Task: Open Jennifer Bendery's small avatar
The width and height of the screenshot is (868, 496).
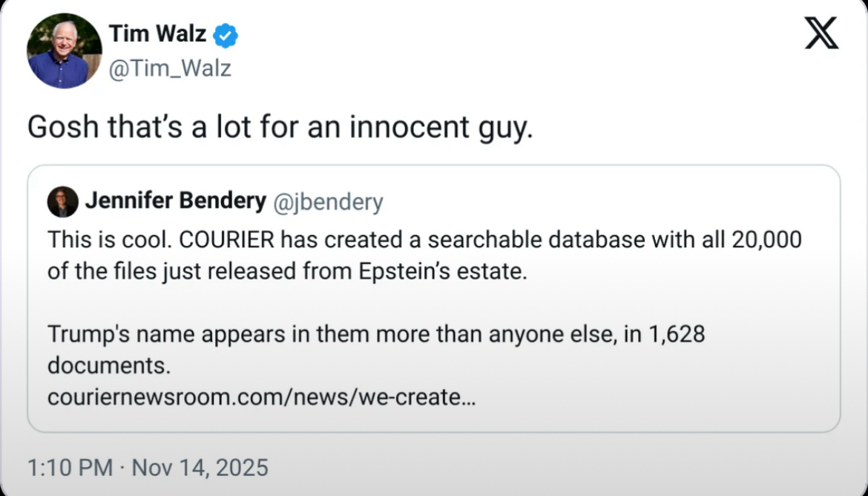Action: [62, 201]
